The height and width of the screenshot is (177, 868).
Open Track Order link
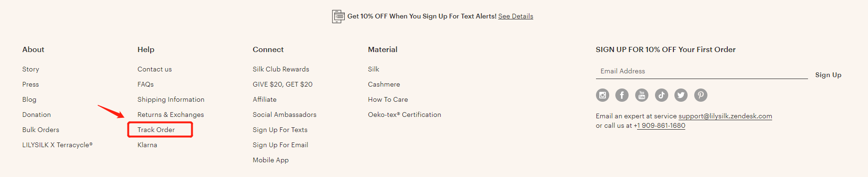pos(156,130)
